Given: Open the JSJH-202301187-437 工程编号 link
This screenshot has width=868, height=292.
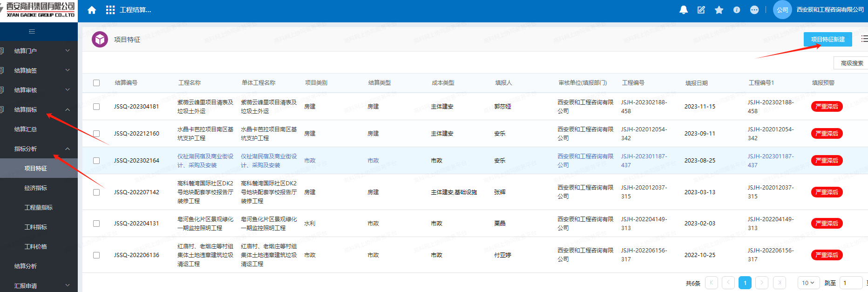Looking at the screenshot, I should pyautogui.click(x=644, y=161).
